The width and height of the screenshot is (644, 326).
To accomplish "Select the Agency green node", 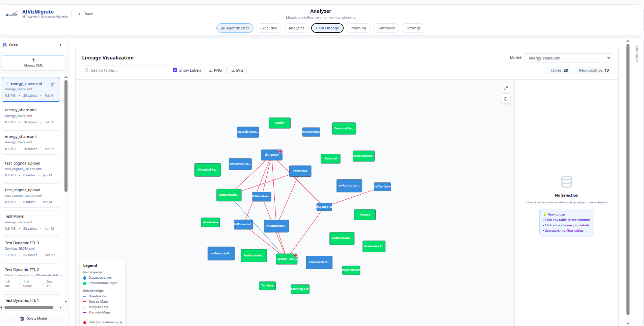I will click(365, 215).
